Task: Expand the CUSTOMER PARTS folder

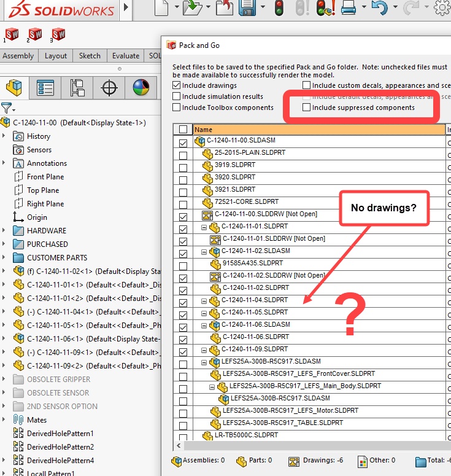Action: tap(4, 257)
